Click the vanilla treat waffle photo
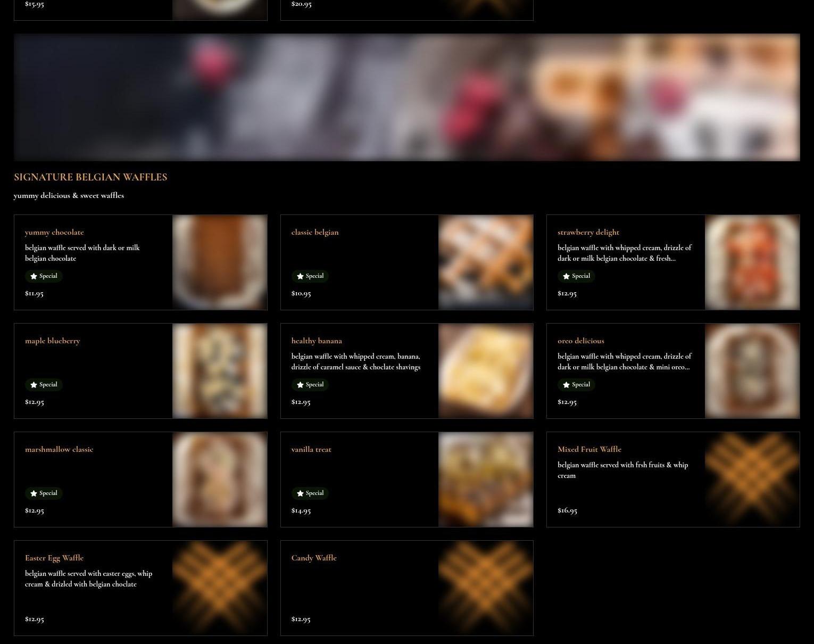 pyautogui.click(x=486, y=480)
